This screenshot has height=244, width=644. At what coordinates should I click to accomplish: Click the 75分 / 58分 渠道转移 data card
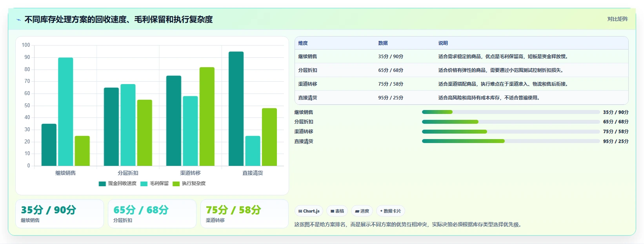click(245, 214)
